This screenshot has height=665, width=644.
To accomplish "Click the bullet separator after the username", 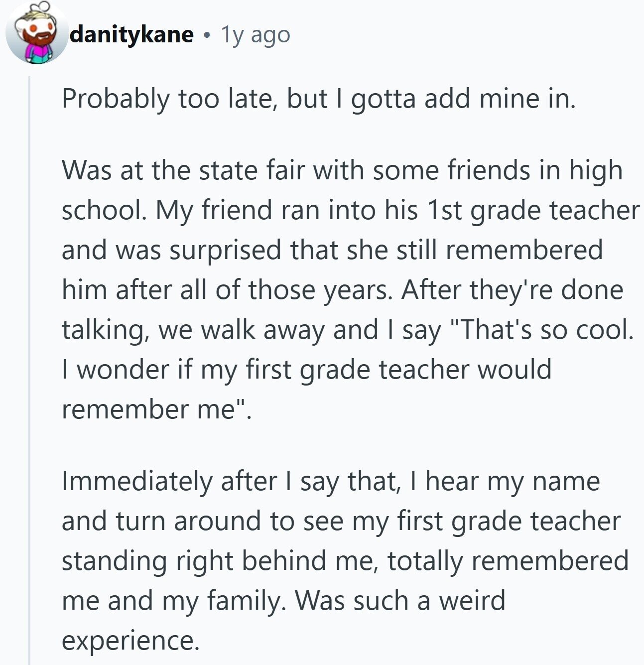I will [x=207, y=35].
